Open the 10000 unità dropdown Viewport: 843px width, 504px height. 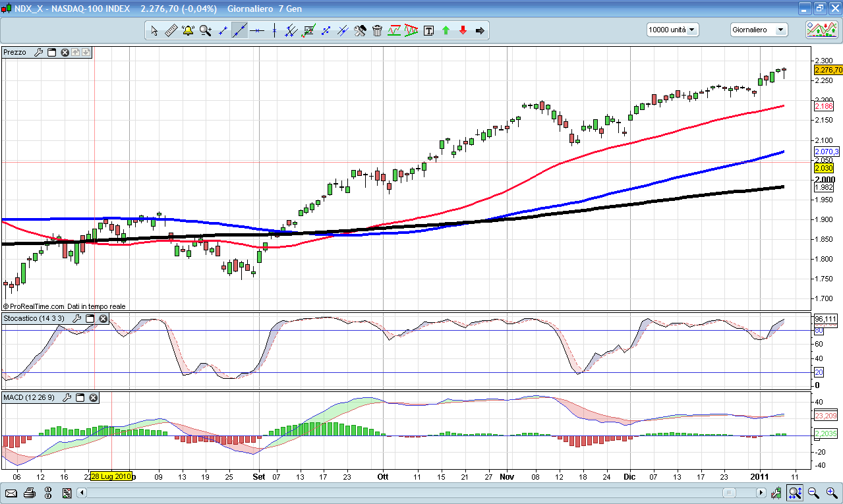pyautogui.click(x=672, y=30)
